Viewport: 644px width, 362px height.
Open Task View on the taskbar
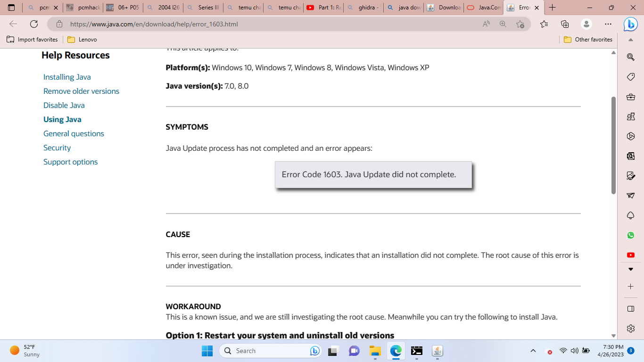334,351
